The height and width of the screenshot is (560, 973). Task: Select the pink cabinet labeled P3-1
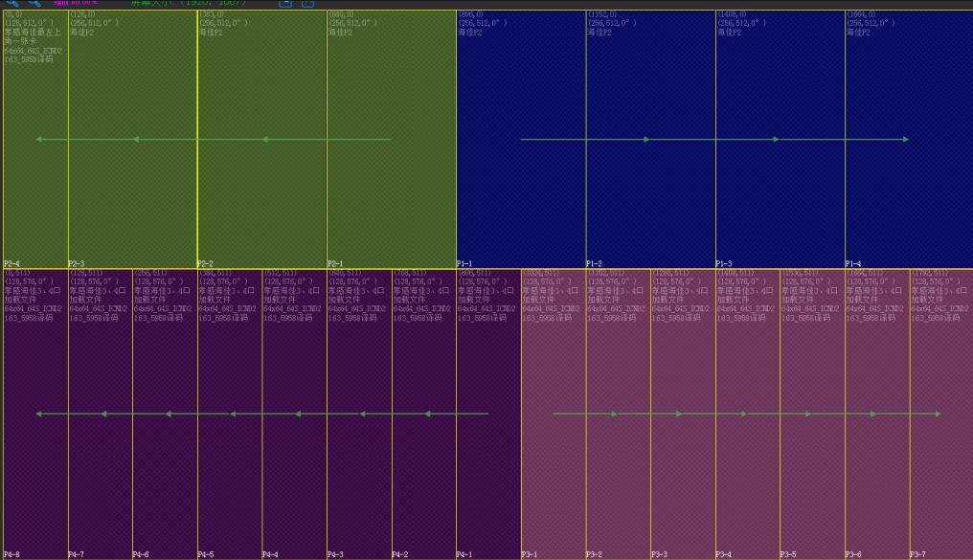pyautogui.click(x=554, y=459)
